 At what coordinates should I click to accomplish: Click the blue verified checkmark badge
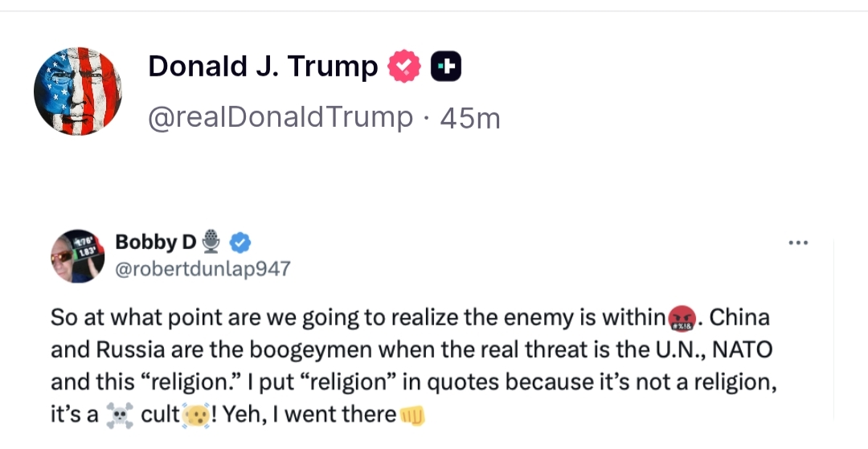point(240,241)
